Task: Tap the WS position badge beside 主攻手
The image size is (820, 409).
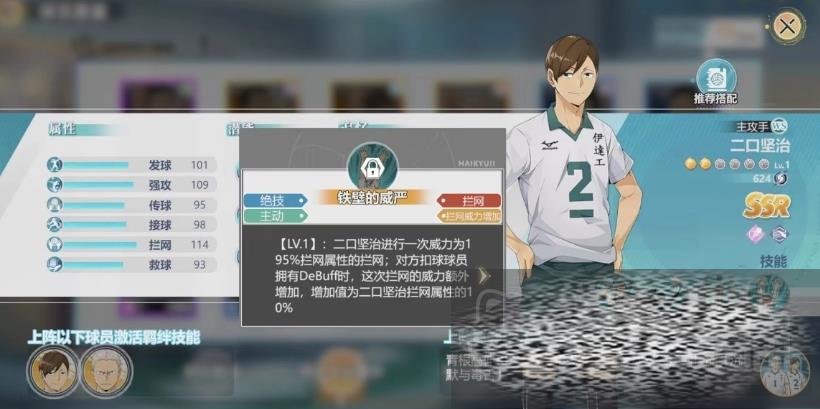Action: tap(779, 126)
